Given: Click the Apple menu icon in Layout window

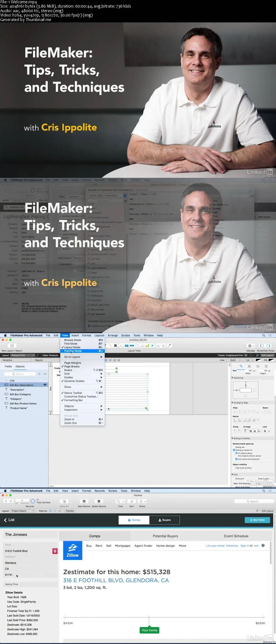Looking at the screenshot, I should pos(5,335).
